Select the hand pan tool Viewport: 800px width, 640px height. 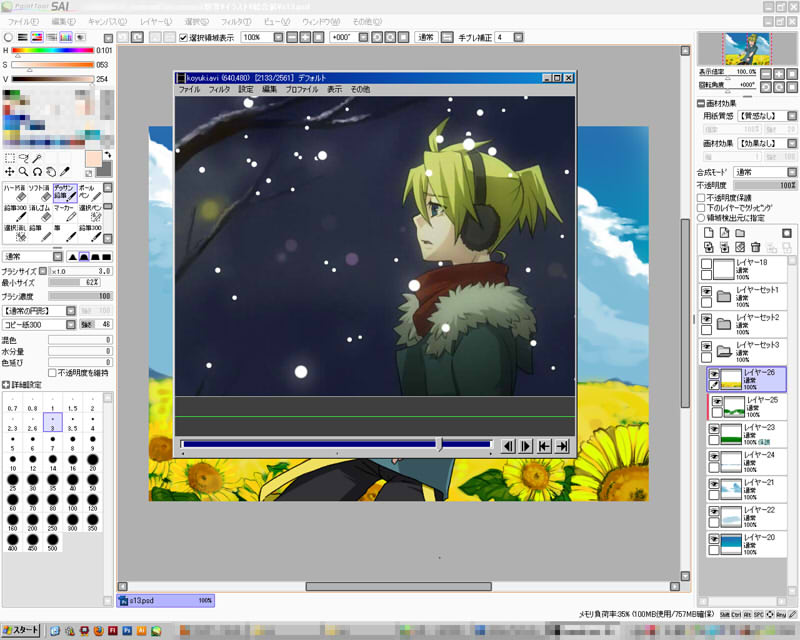point(51,172)
